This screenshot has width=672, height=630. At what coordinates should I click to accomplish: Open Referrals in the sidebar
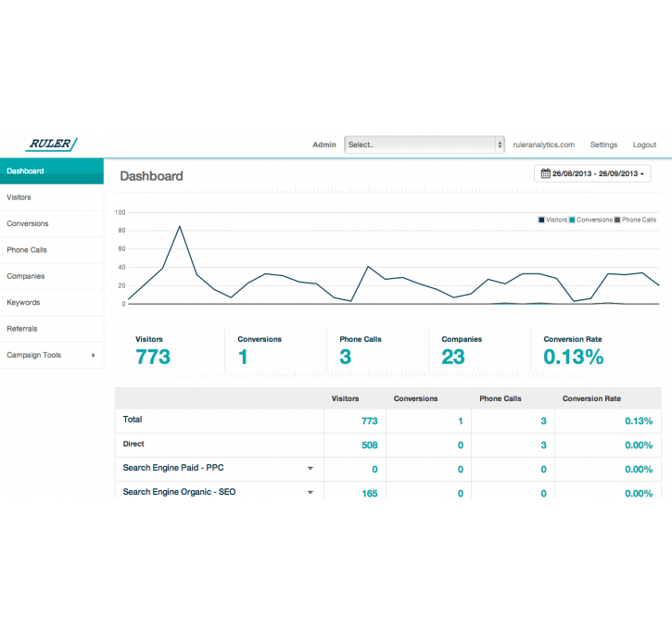[x=52, y=329]
